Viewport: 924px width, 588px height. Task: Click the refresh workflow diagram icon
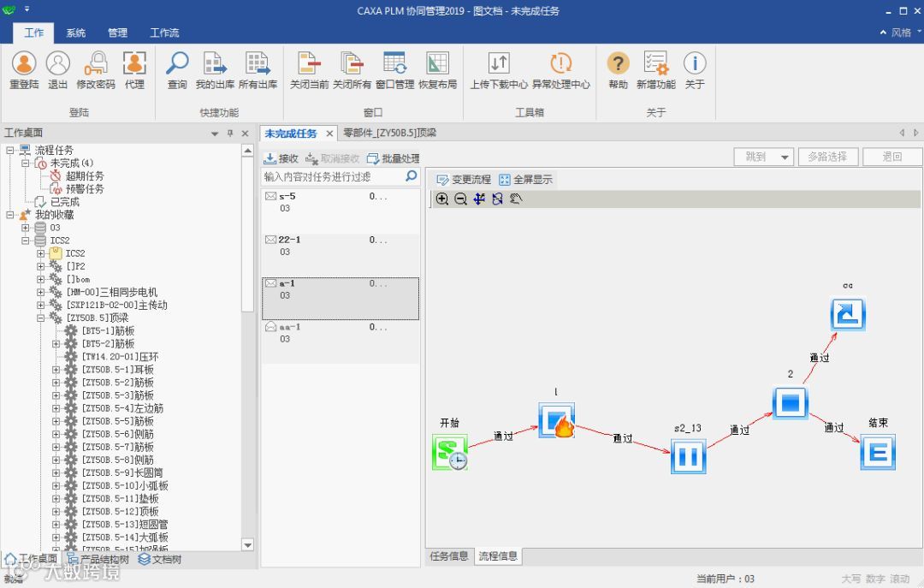(497, 199)
